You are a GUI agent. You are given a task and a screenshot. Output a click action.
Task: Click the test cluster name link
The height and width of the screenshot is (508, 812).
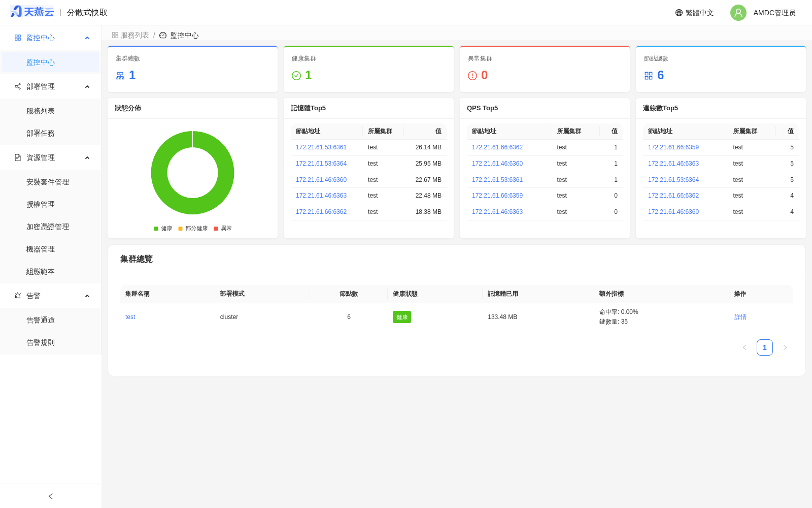(130, 317)
